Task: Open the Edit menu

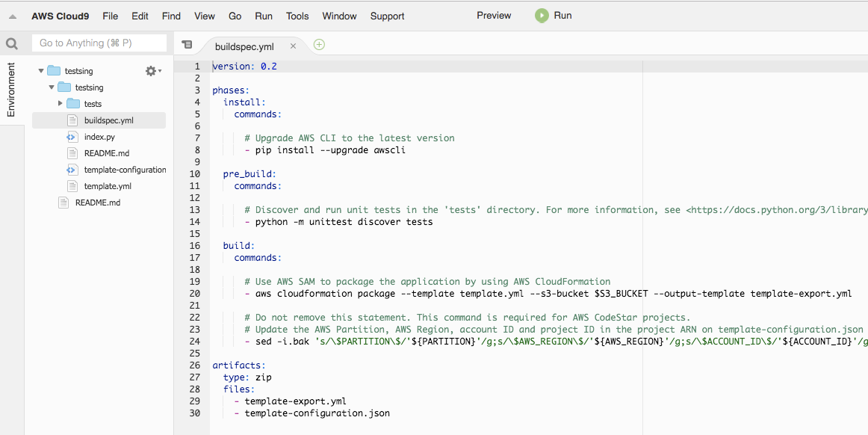Action: pos(140,16)
